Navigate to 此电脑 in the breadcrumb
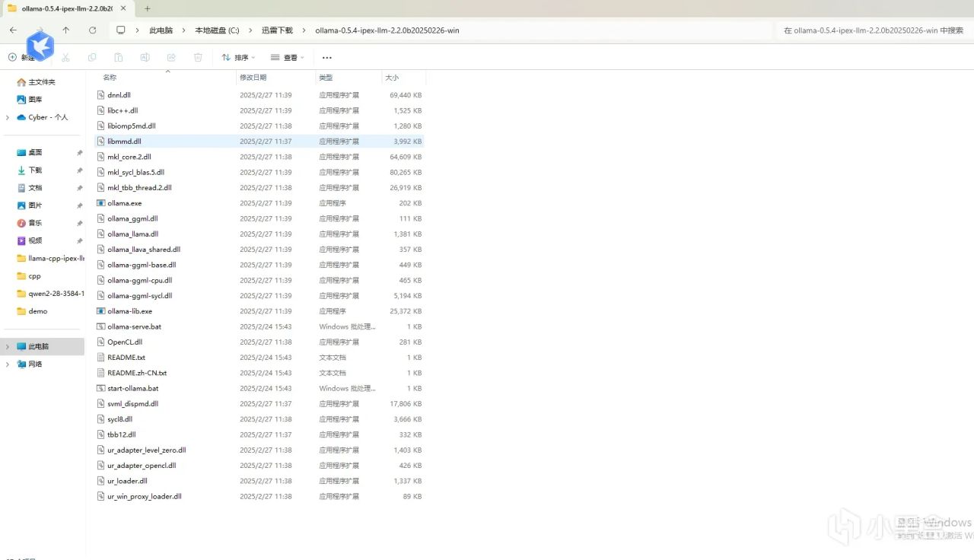 (161, 30)
